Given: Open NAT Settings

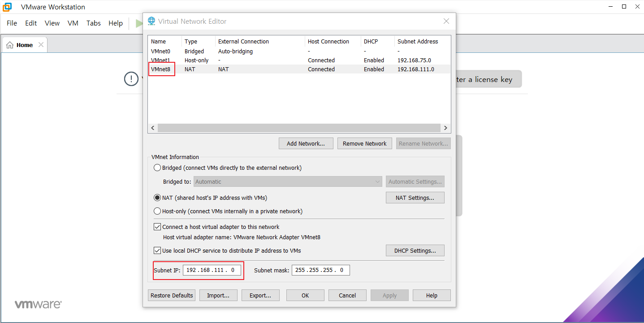Looking at the screenshot, I should click(415, 198).
